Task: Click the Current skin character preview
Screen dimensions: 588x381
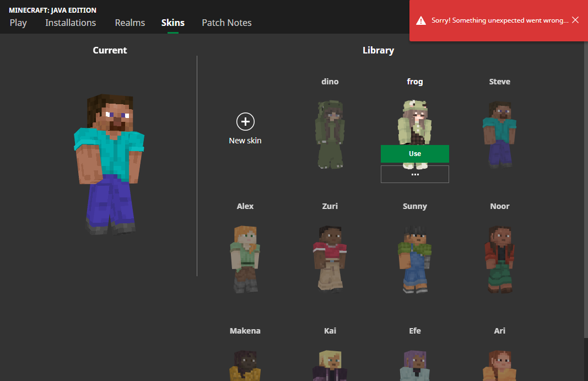Action: click(x=109, y=165)
